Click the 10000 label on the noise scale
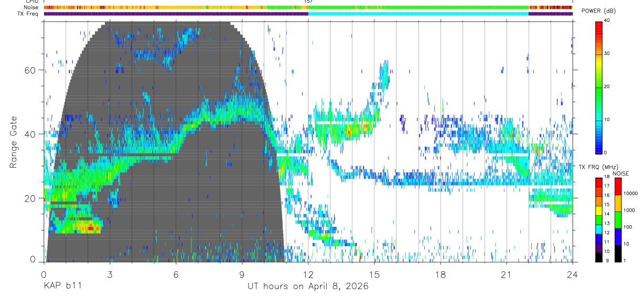Viewport: 644px width, 297px height. coord(630,193)
